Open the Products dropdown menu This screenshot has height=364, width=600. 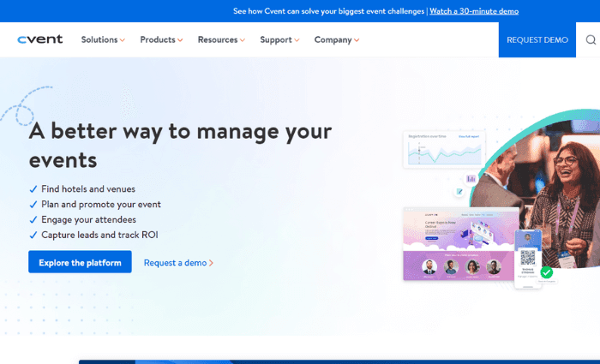161,40
